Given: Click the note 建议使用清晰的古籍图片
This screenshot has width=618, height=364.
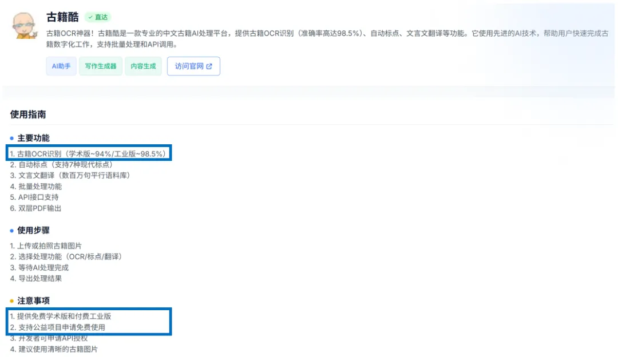Looking at the screenshot, I should (54, 349).
